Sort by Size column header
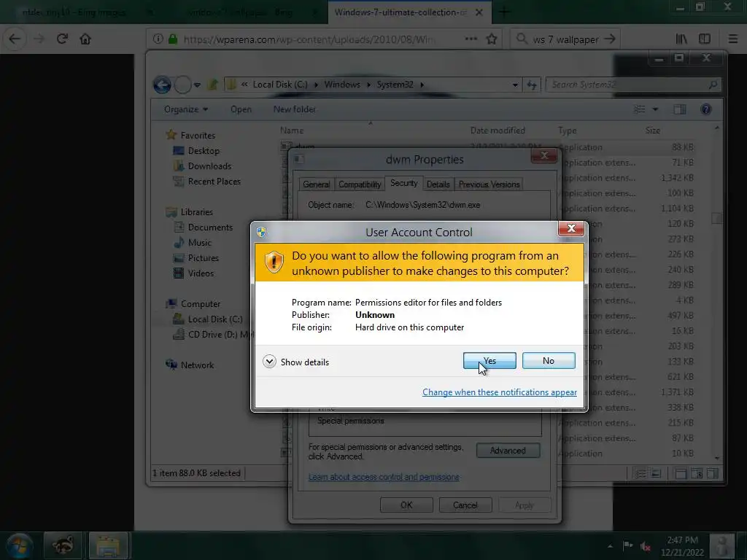The image size is (747, 560). point(653,130)
